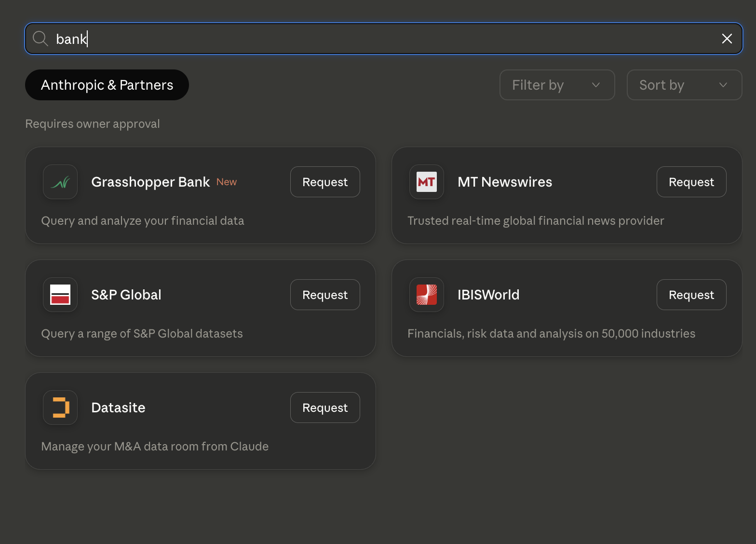The height and width of the screenshot is (544, 756).
Task: Click "Manage your M&A data room" description
Action: [x=155, y=446]
